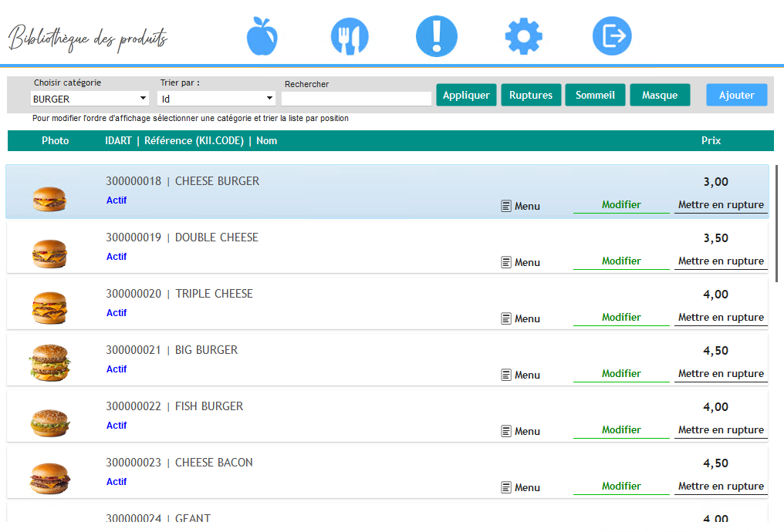Add a product with Ajouter
This screenshot has height=532, width=784.
click(736, 95)
